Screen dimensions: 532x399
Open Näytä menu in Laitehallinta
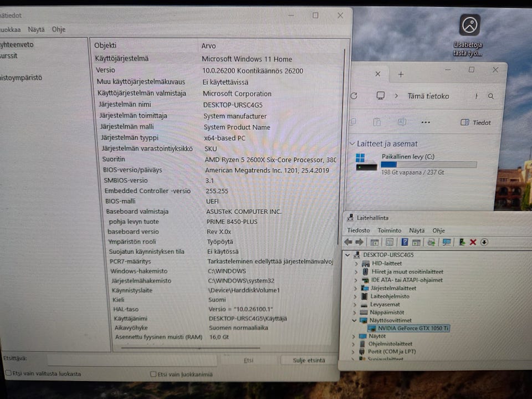coord(417,231)
